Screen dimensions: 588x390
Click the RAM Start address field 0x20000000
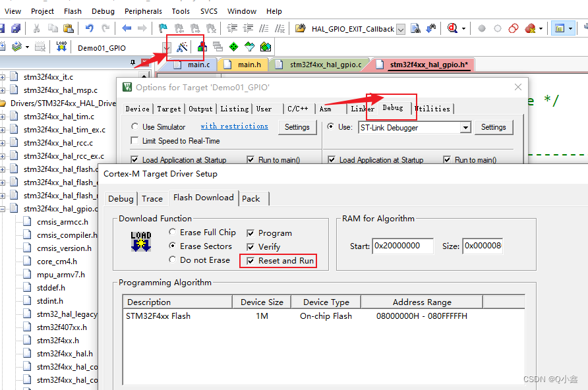[403, 246]
